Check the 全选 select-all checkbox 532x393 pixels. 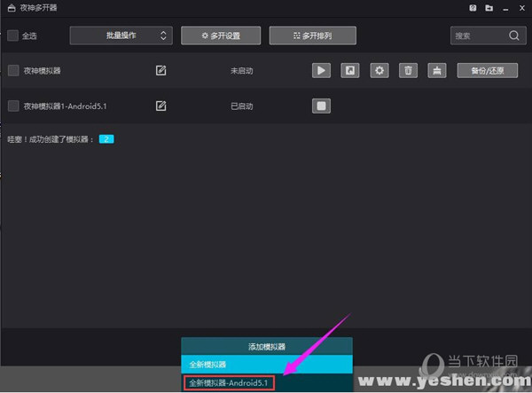pos(12,35)
